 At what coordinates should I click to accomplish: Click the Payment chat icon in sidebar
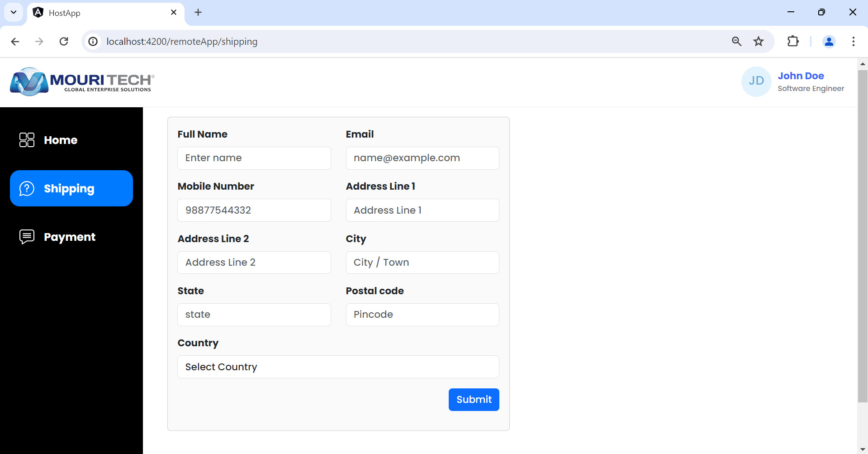(x=27, y=236)
